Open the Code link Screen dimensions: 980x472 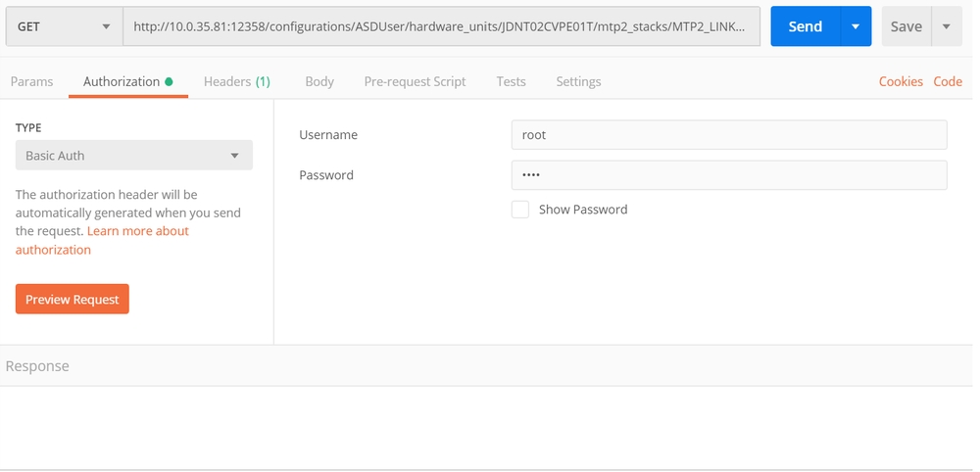[948, 81]
